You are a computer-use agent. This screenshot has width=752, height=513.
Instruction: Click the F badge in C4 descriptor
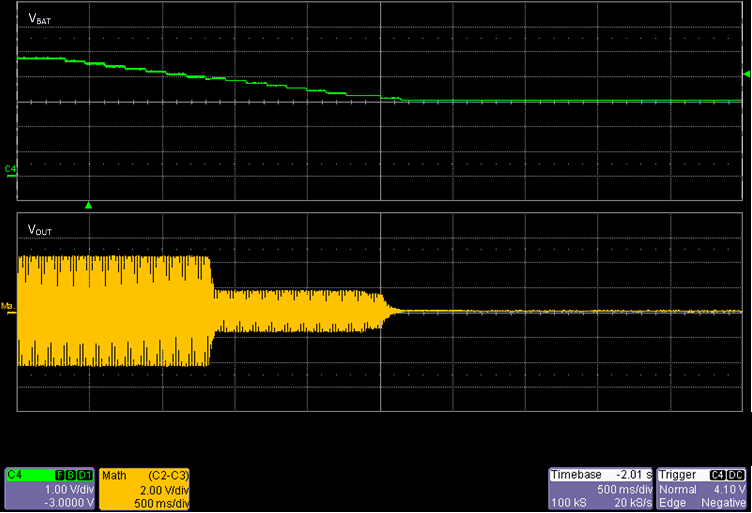[62, 475]
